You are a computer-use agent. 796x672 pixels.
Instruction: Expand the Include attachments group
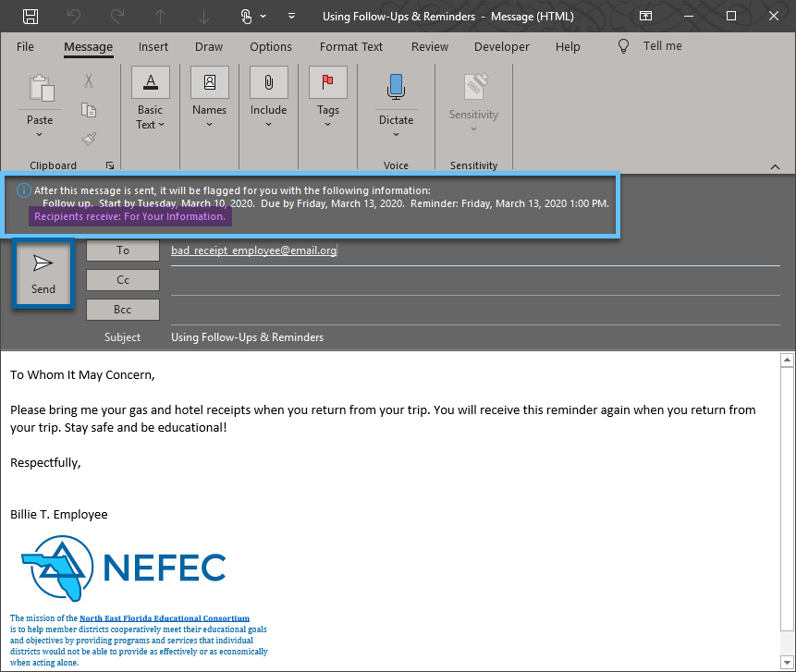[268, 97]
